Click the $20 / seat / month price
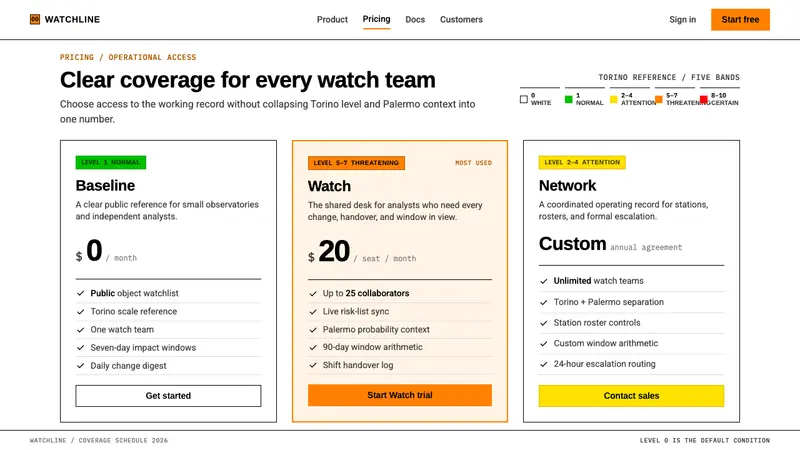 tap(362, 252)
